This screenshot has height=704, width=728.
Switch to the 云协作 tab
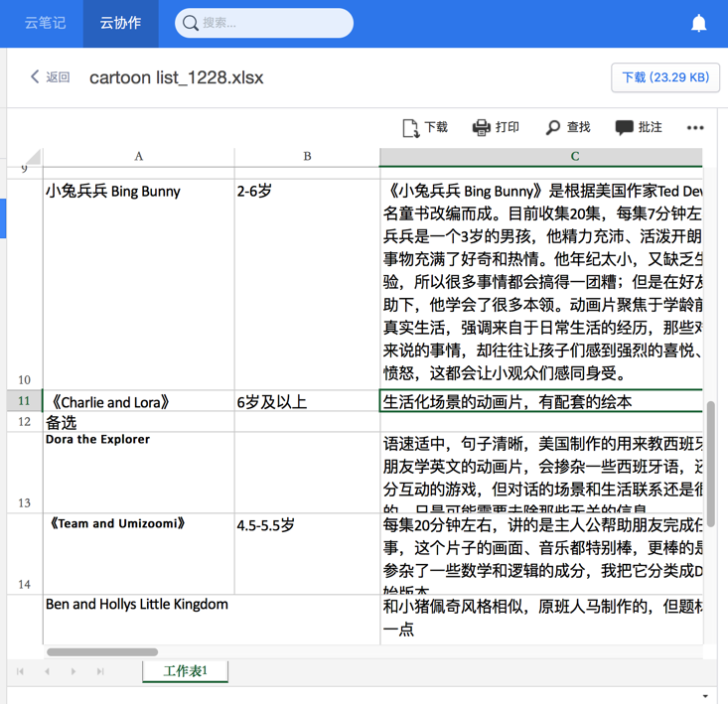tap(121, 23)
